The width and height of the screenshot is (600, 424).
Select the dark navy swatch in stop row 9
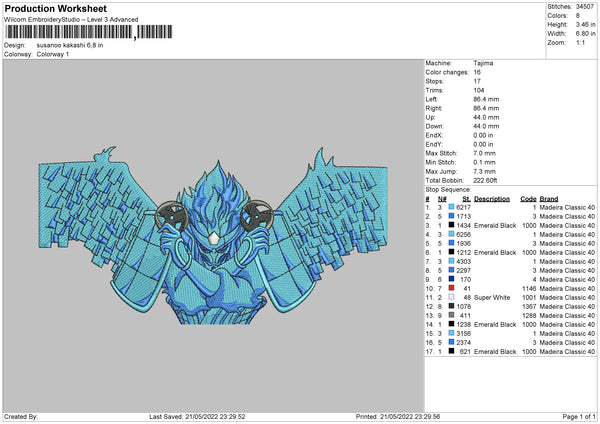[x=452, y=279]
